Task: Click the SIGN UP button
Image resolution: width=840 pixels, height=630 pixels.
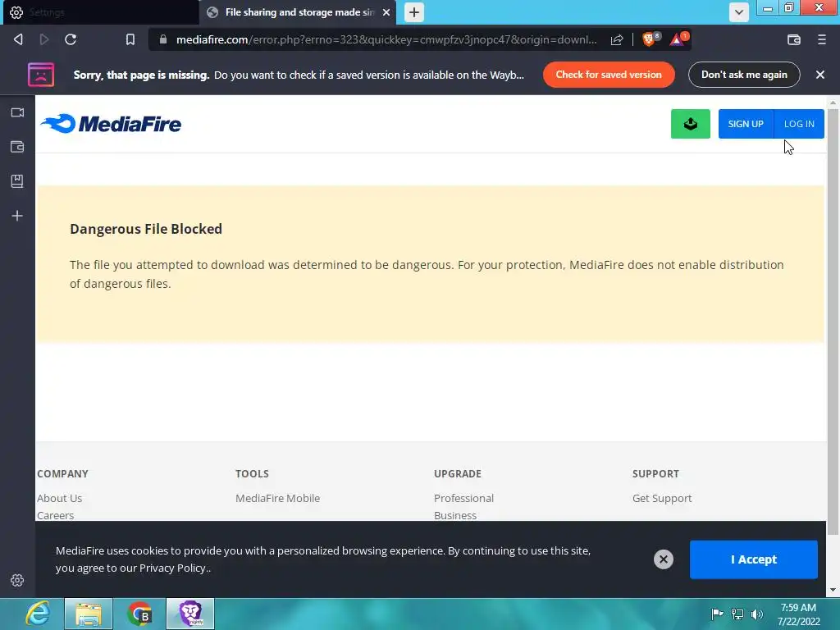Action: click(x=746, y=124)
